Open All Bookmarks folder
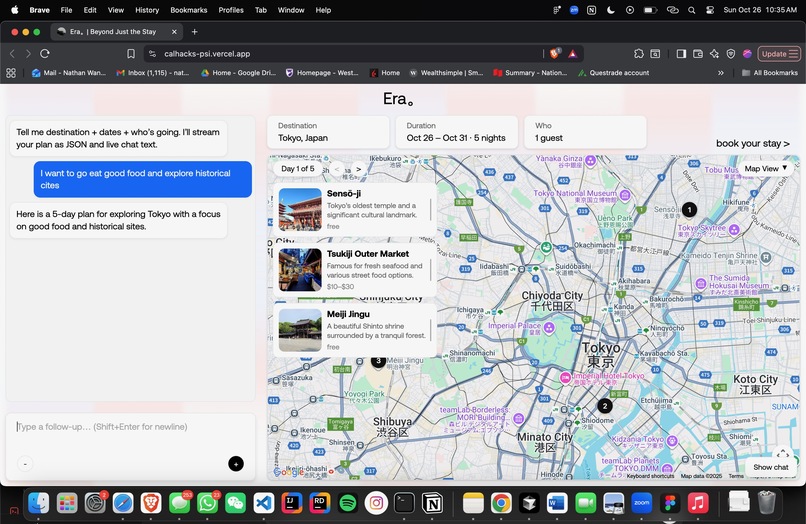 pyautogui.click(x=770, y=73)
